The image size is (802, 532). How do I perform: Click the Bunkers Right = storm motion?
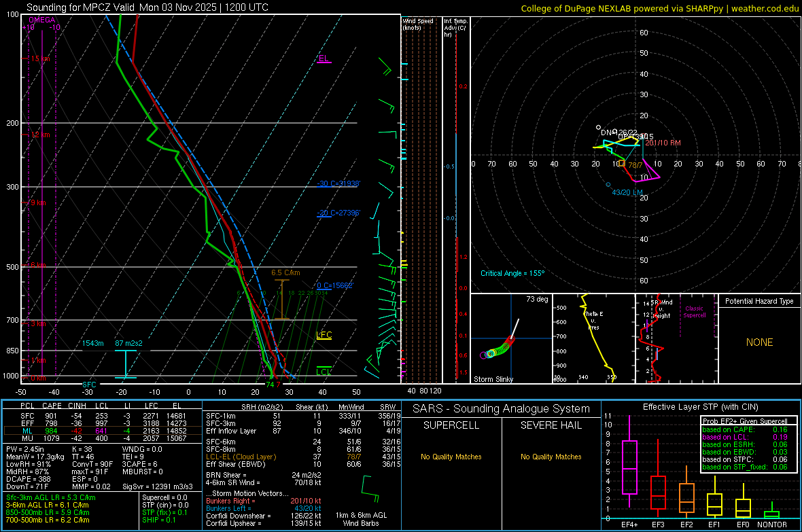coord(264,501)
